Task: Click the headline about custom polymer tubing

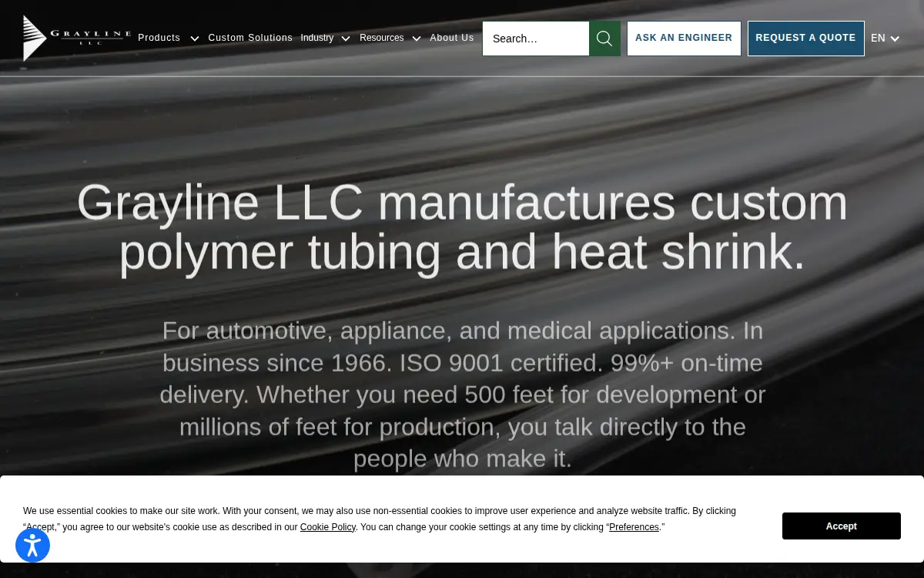Action: tap(462, 227)
